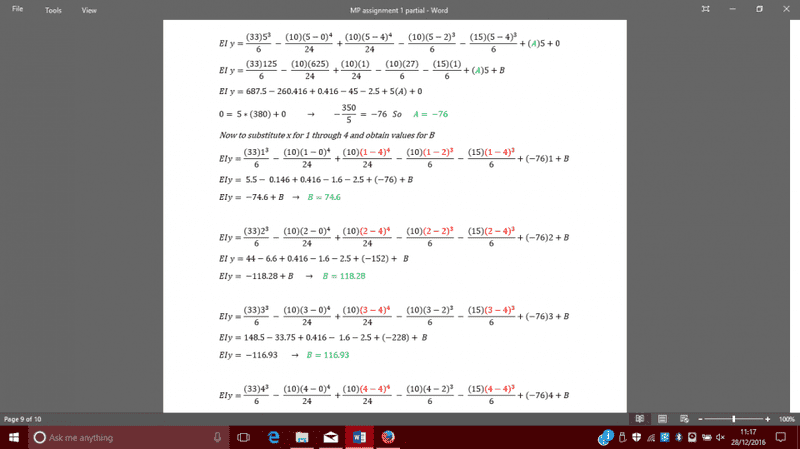
Task: Open File Explorer from the taskbar
Action: pyautogui.click(x=302, y=437)
